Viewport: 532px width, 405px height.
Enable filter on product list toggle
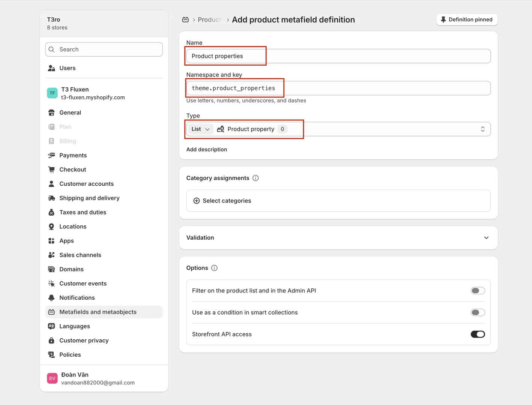click(x=478, y=291)
